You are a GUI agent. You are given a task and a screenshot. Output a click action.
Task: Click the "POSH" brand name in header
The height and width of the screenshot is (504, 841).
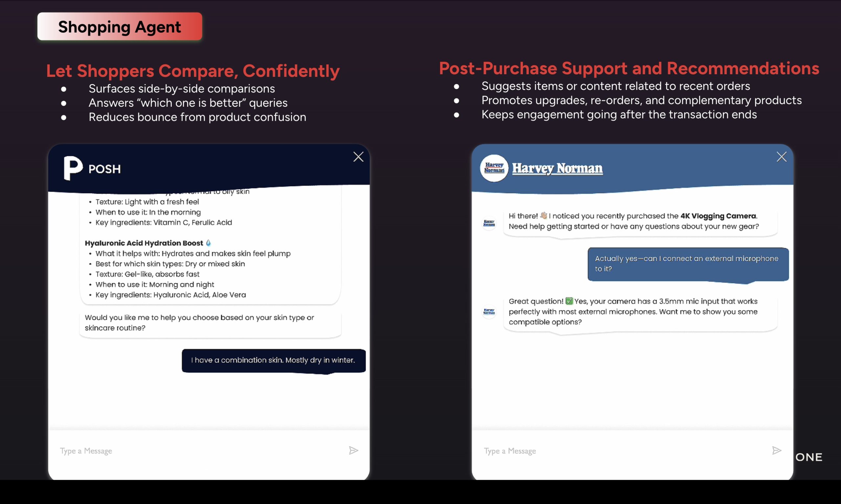[105, 169]
